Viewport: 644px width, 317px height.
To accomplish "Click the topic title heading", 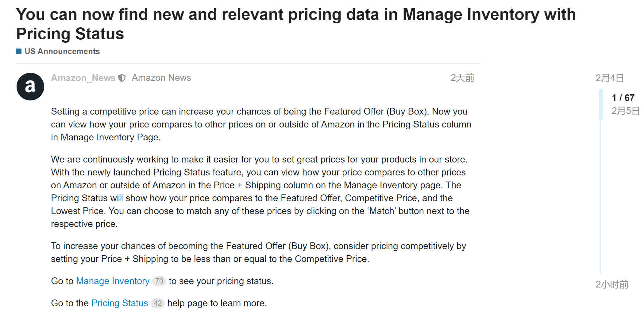I will click(x=296, y=24).
